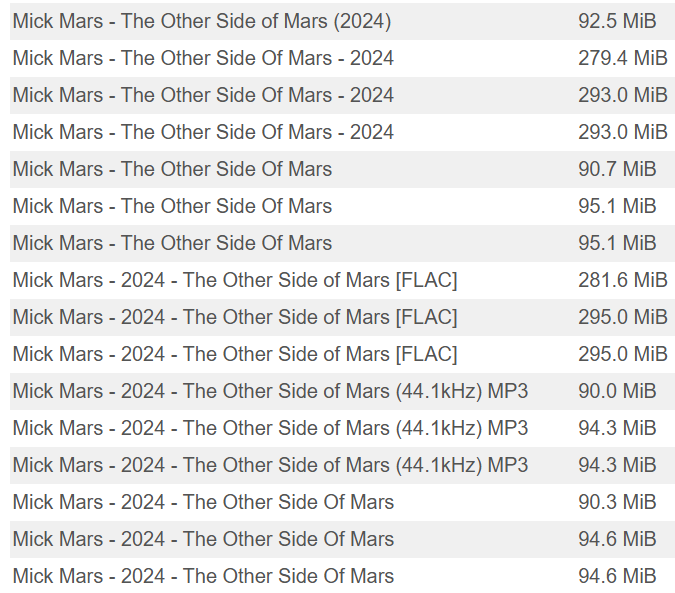This screenshot has height=593, width=675.
Task: Open the lower 95.1 MiB entry title
Action: tap(173, 243)
